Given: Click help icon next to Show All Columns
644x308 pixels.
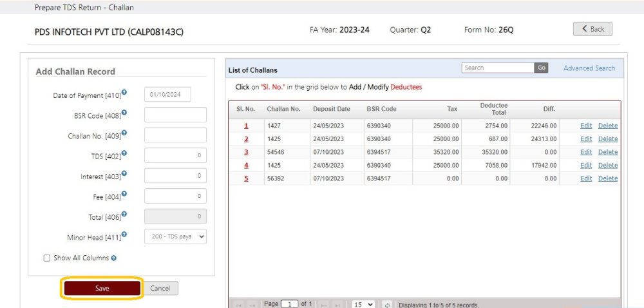Looking at the screenshot, I should [x=114, y=258].
